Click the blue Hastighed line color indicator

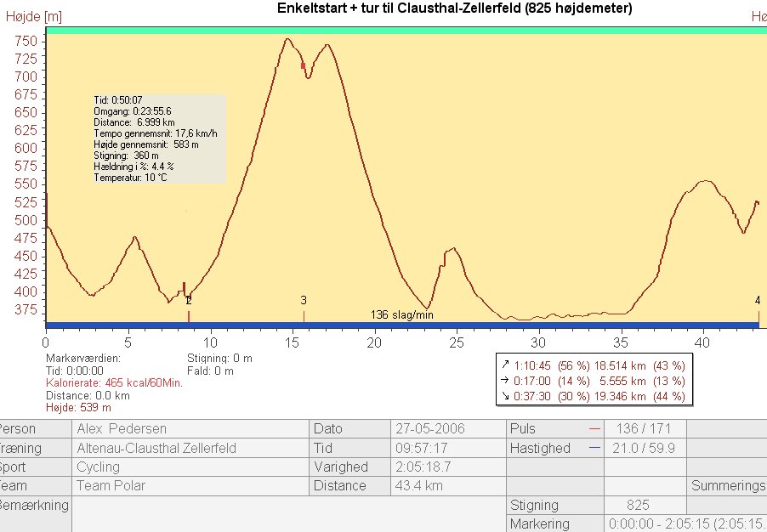594,448
